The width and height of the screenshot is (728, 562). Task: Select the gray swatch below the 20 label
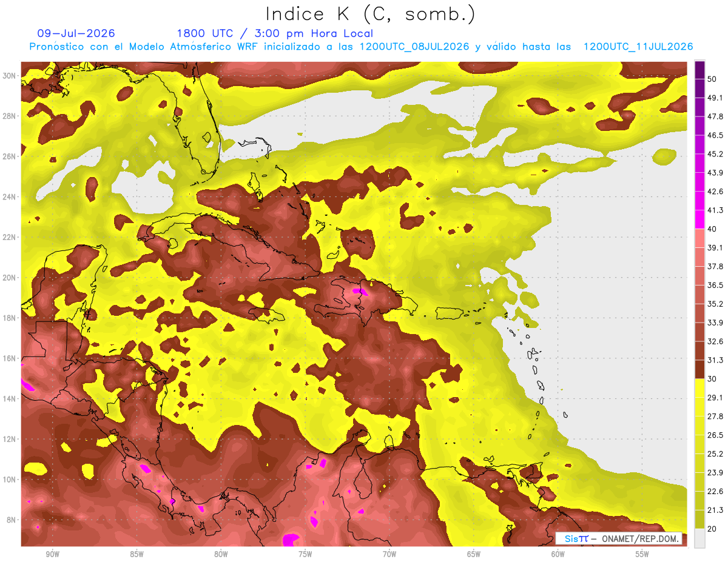pyautogui.click(x=699, y=538)
